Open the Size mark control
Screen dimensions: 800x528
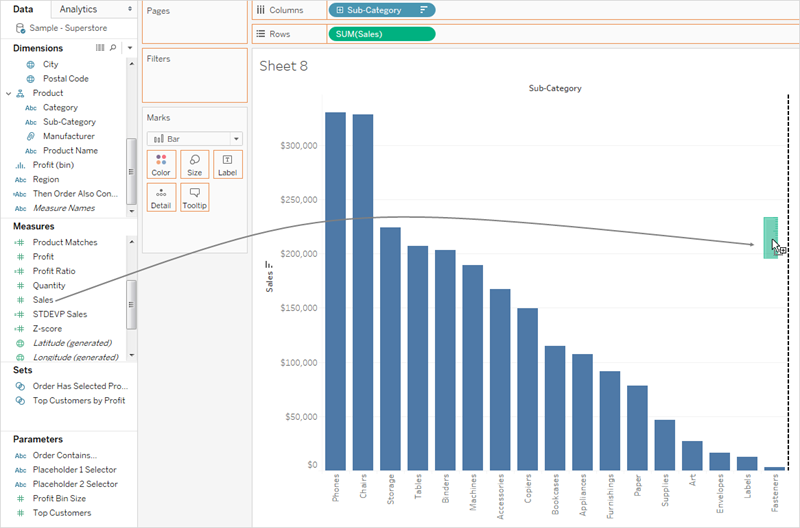point(194,164)
